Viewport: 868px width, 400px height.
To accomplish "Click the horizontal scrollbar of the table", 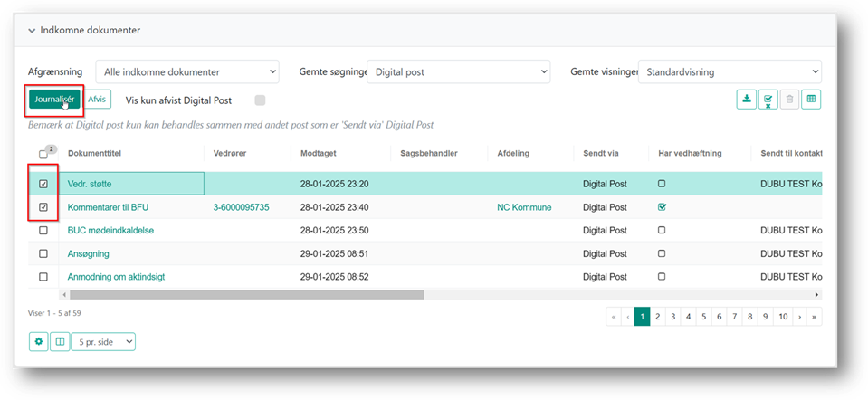I will pos(246,294).
